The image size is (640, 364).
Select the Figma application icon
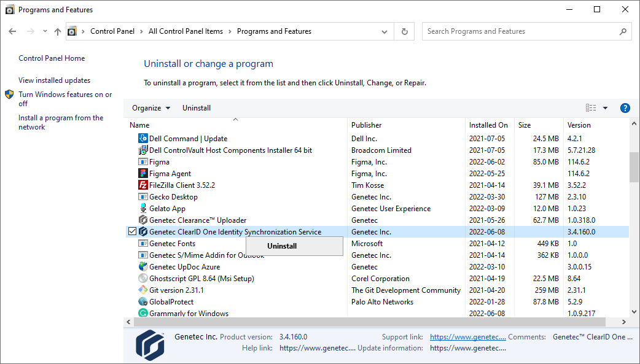point(144,161)
